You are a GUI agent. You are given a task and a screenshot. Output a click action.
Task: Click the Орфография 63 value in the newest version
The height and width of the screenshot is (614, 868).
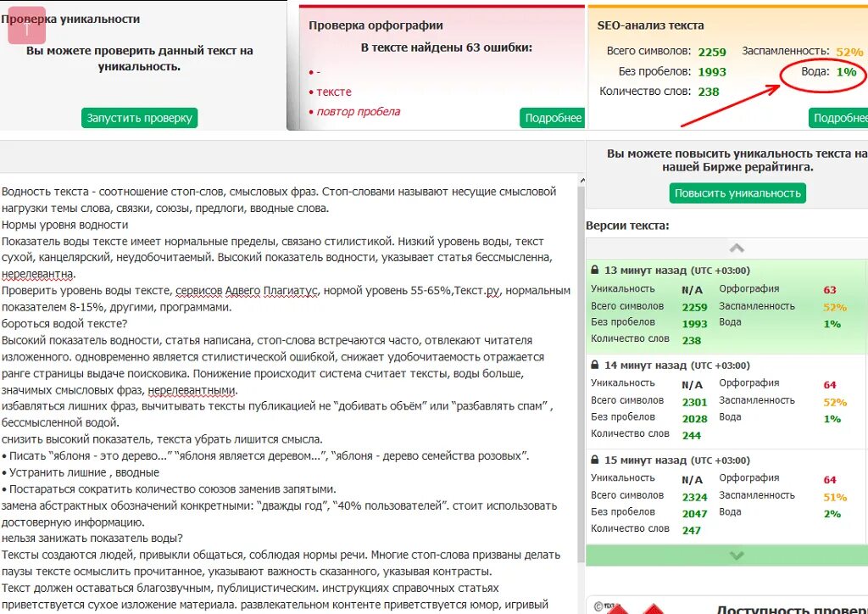click(x=829, y=289)
